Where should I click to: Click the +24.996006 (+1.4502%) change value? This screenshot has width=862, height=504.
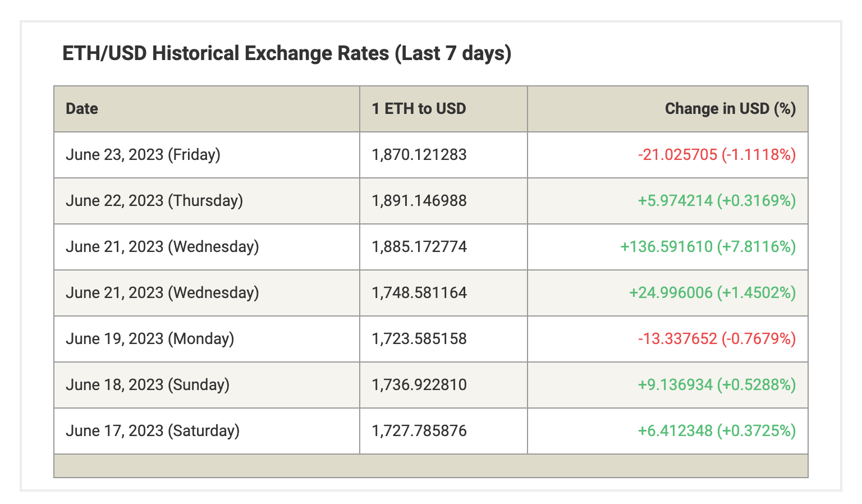pos(712,293)
